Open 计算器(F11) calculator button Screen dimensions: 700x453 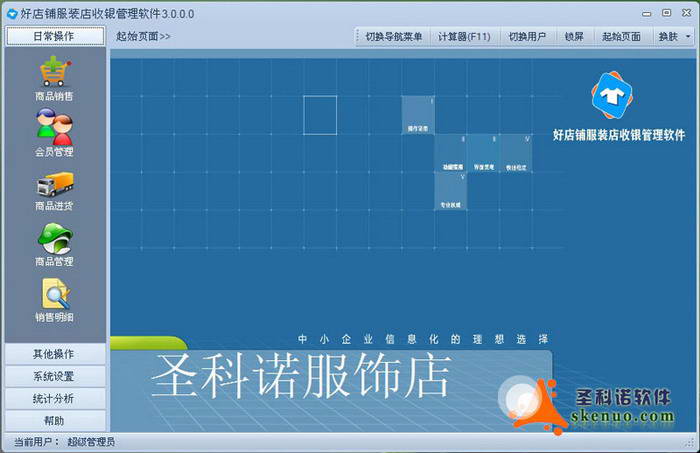(x=464, y=36)
